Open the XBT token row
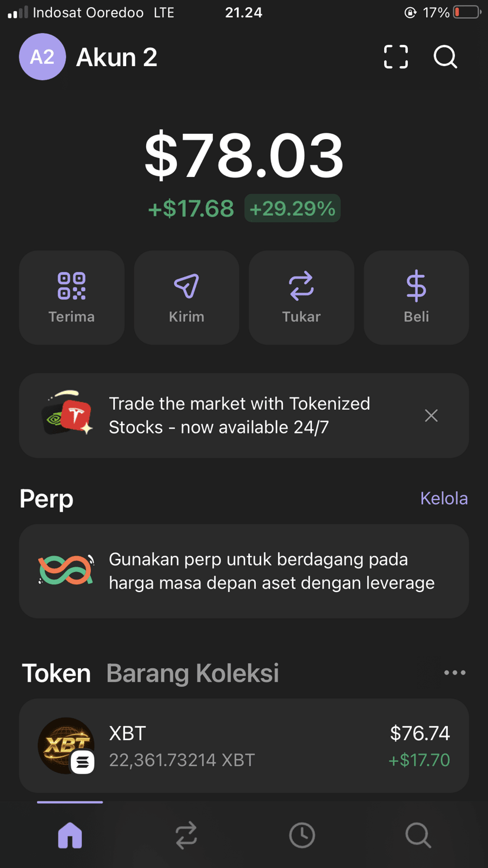This screenshot has height=868, width=488. coord(244,746)
